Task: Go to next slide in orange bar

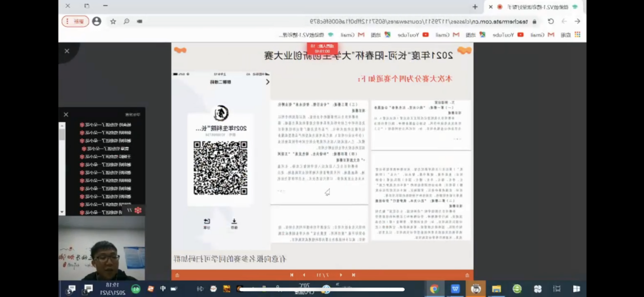Action: pyautogui.click(x=304, y=275)
